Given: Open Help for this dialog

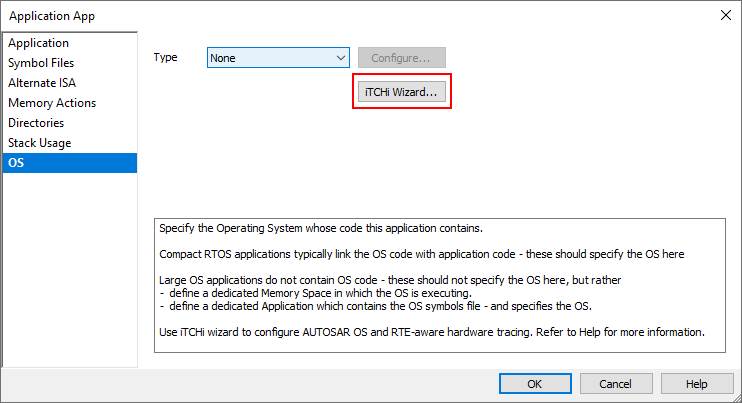Looking at the screenshot, I should pos(697,384).
